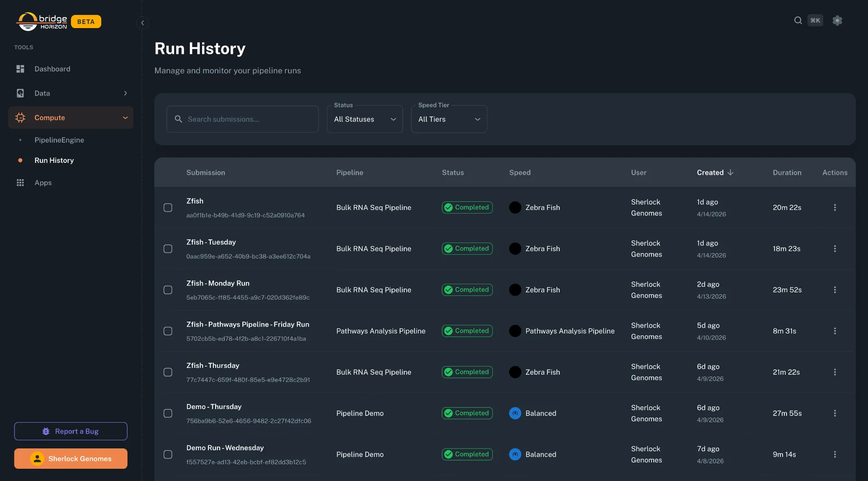Click the Bridge Horizon logo
This screenshot has height=481, width=868.
point(42,21)
